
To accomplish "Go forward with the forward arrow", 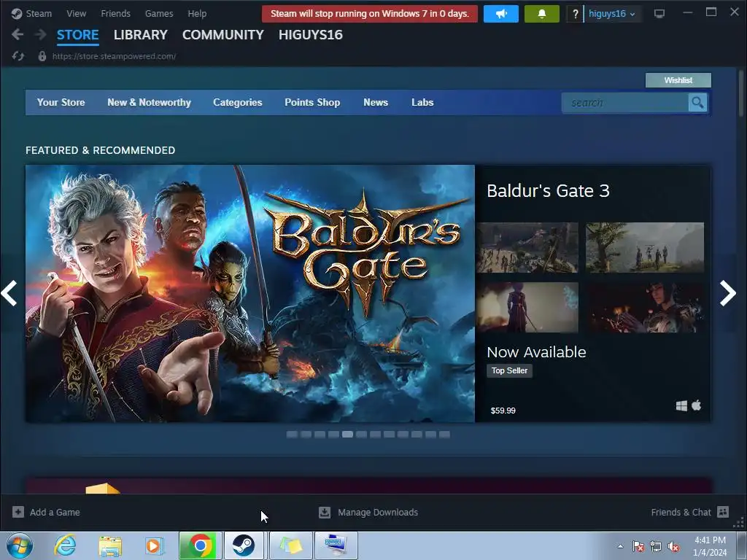I will [41, 34].
